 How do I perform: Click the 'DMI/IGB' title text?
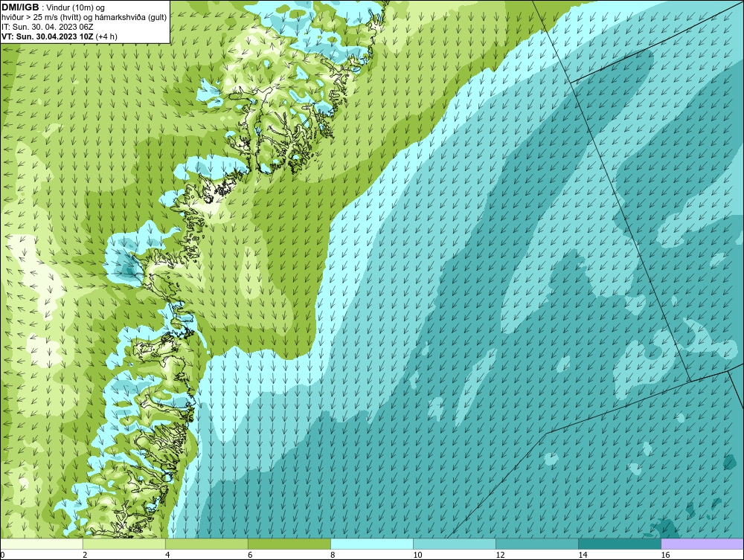coord(20,7)
